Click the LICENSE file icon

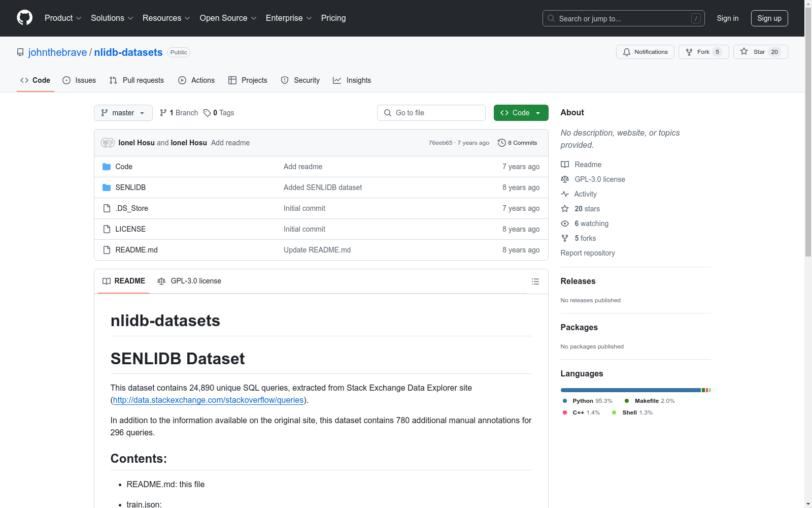pos(107,229)
